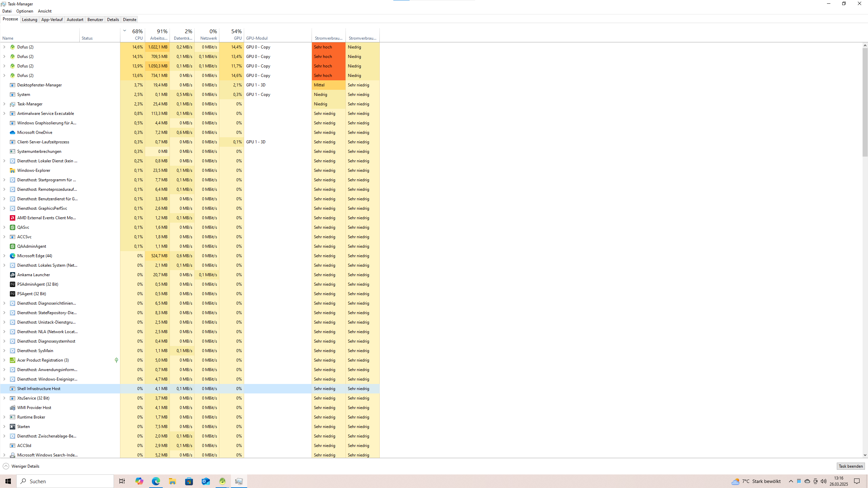Click the Ankama Launcher process icon
The image size is (868, 488).
coord(13,275)
